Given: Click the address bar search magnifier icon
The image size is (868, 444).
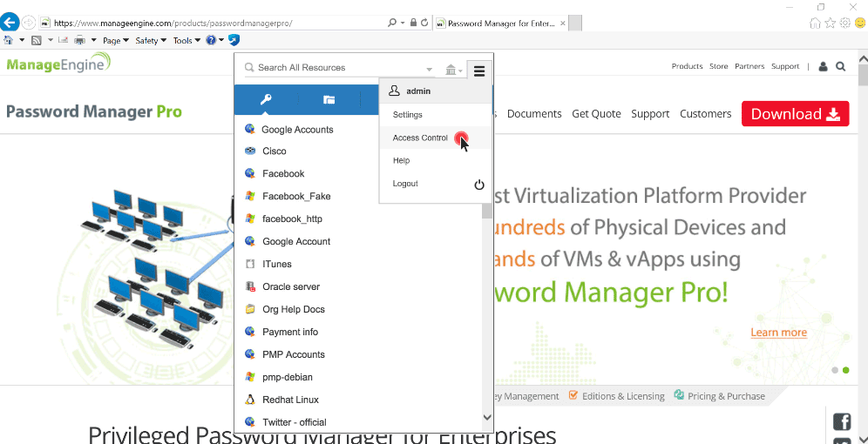Looking at the screenshot, I should [x=392, y=23].
